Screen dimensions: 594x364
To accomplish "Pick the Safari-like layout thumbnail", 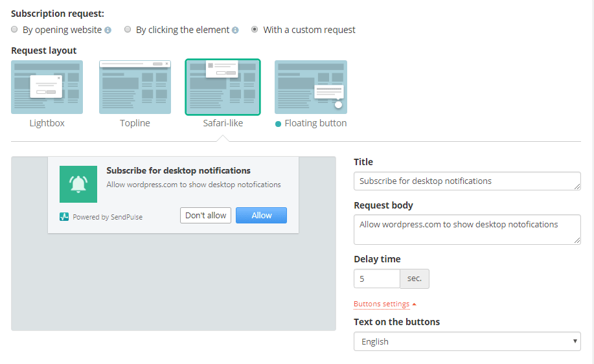I will click(223, 87).
